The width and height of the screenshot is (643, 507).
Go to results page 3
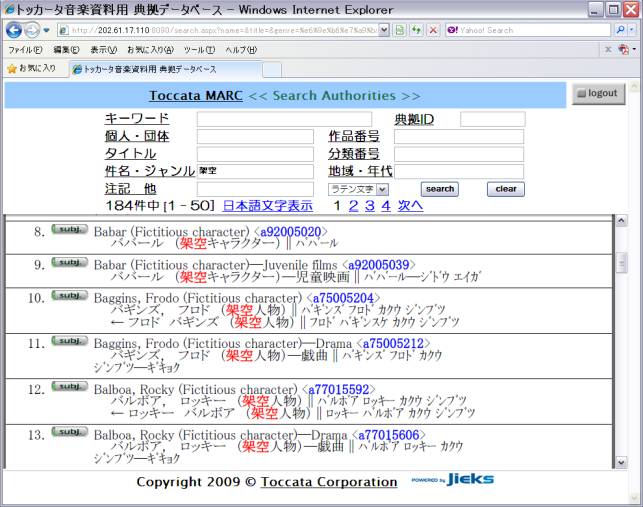(x=370, y=206)
